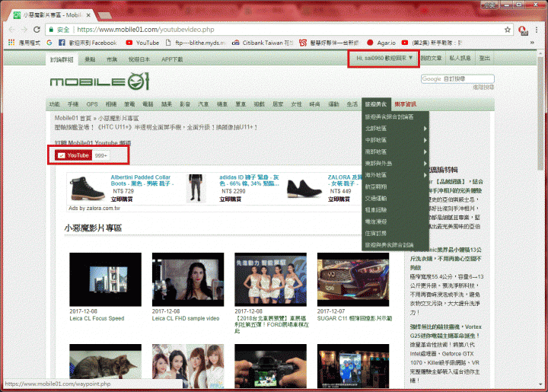548x392 pixels.
Task: Click the black boots ad image
Action: tap(88, 188)
